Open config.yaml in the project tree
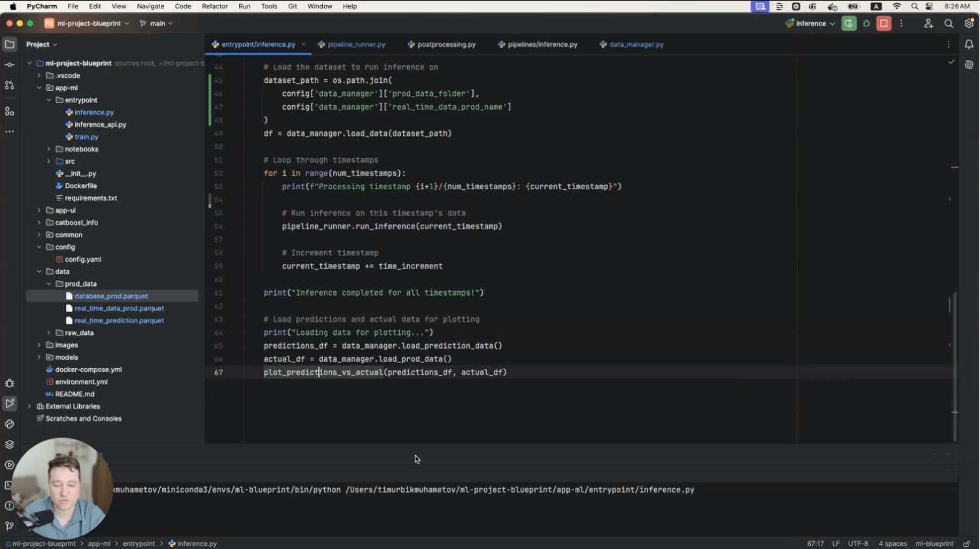 [83, 259]
